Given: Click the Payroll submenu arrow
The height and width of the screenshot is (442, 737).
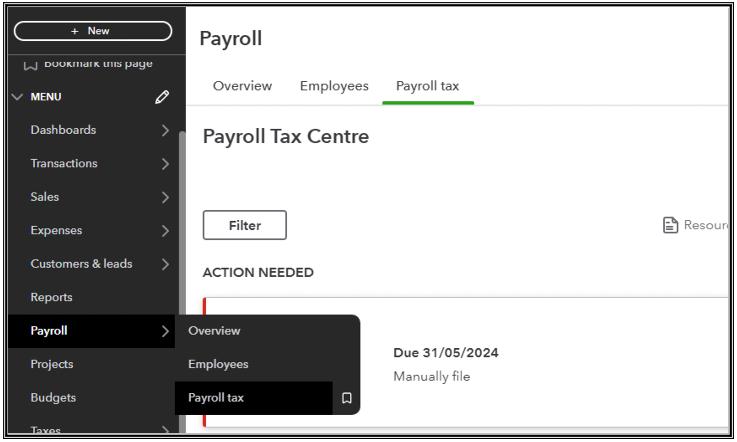Looking at the screenshot, I should pos(165,331).
